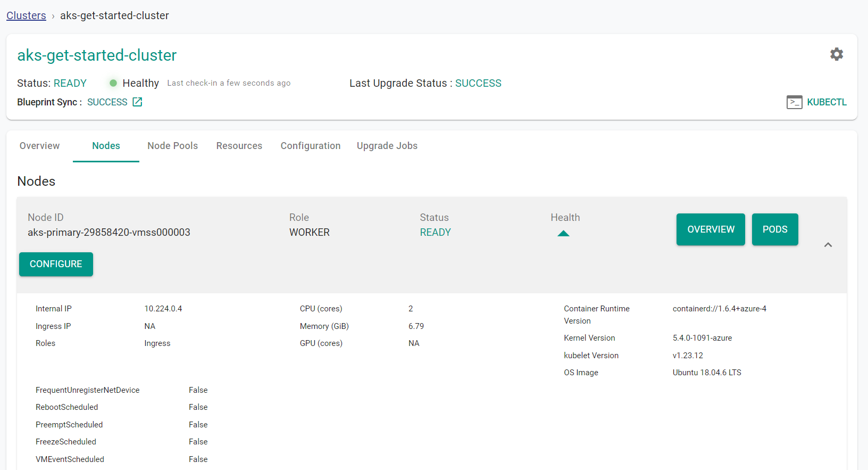Click the Blueprint Sync SUCCESS link

click(107, 102)
